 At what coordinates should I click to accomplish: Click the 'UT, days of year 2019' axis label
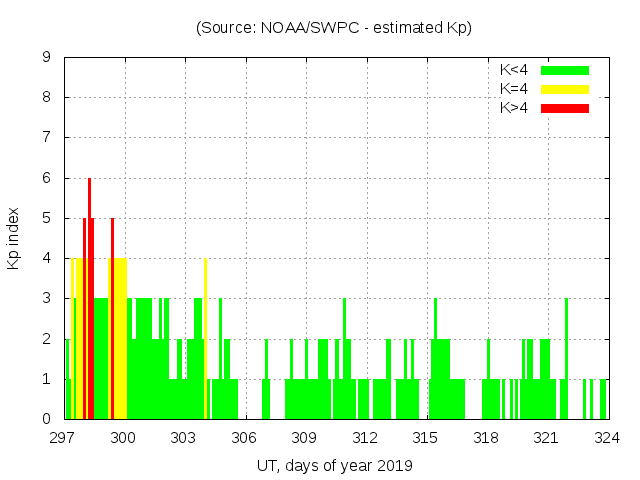pos(333,465)
